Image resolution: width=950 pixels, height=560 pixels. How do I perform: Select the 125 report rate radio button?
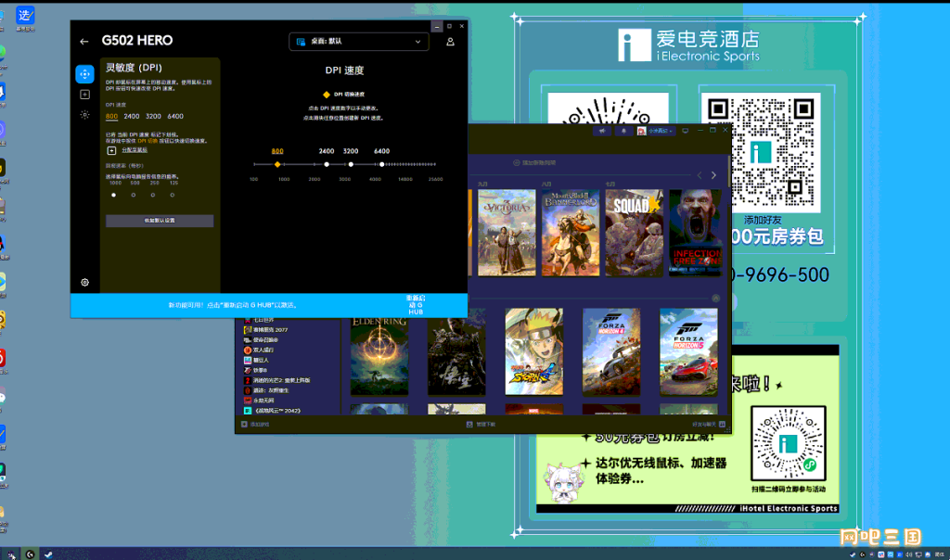[172, 195]
